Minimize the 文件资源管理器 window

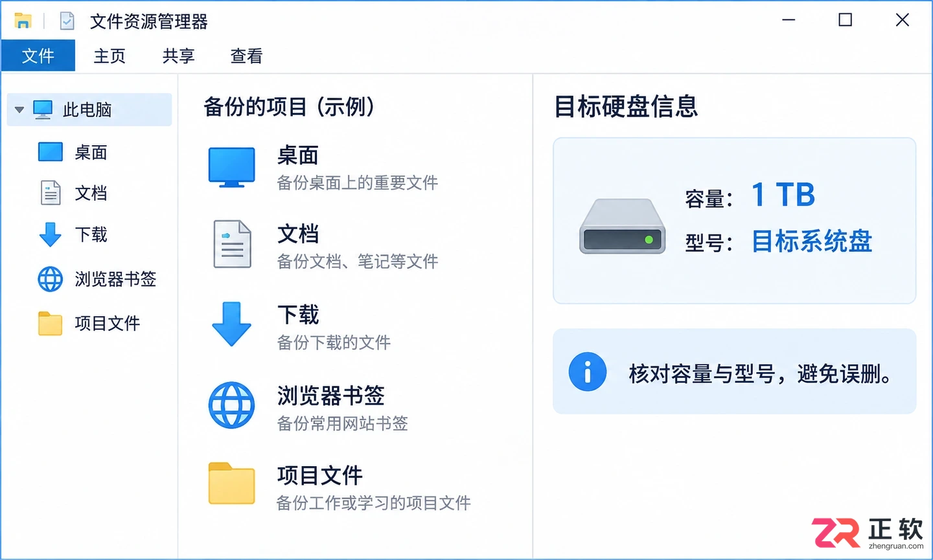pyautogui.click(x=789, y=20)
